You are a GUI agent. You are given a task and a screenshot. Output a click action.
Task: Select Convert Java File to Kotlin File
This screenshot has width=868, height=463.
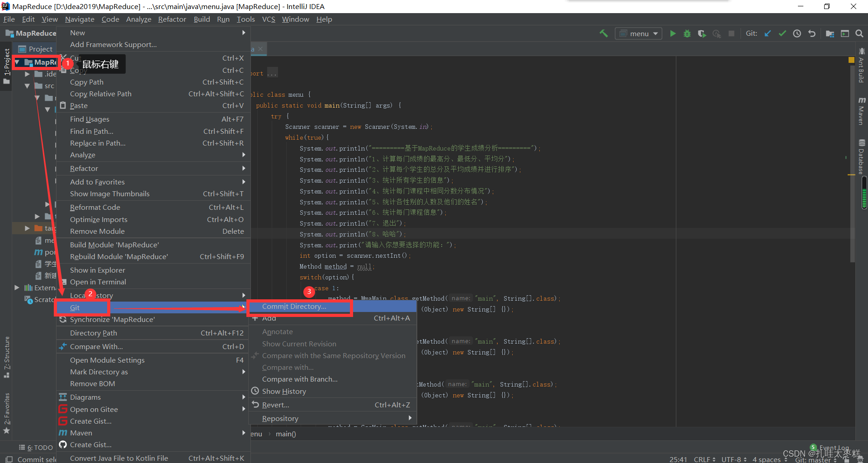pyautogui.click(x=154, y=458)
